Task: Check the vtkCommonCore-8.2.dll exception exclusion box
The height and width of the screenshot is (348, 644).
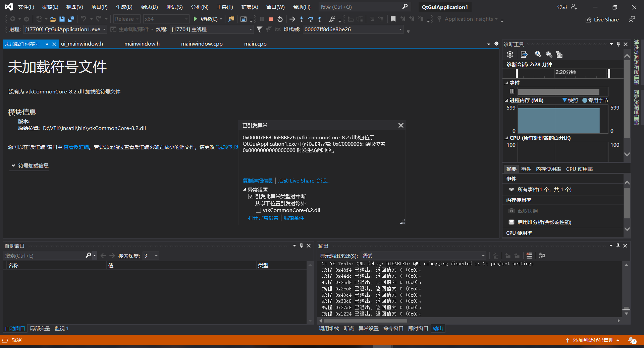Action: pyautogui.click(x=258, y=210)
